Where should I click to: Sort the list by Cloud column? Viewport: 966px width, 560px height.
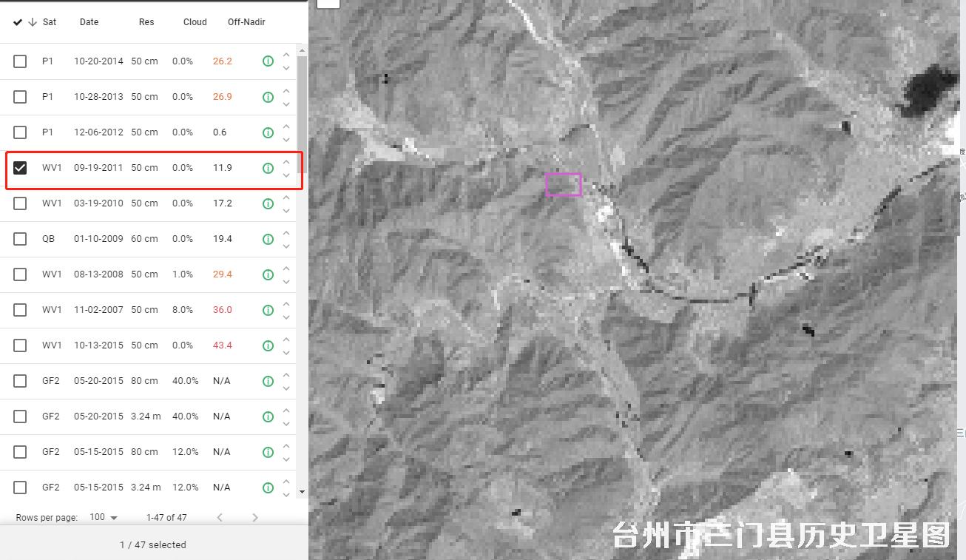coord(195,22)
